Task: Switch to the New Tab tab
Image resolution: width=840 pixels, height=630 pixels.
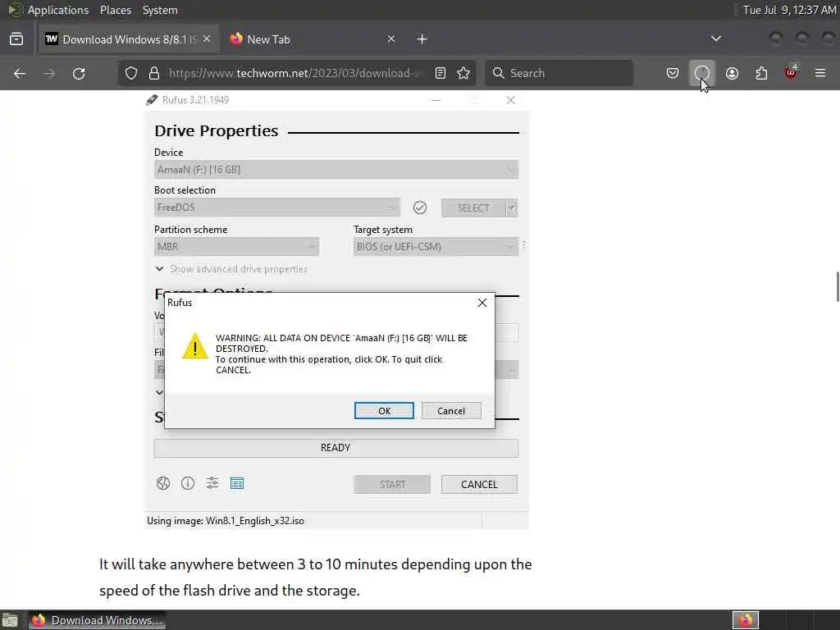Action: click(x=313, y=39)
